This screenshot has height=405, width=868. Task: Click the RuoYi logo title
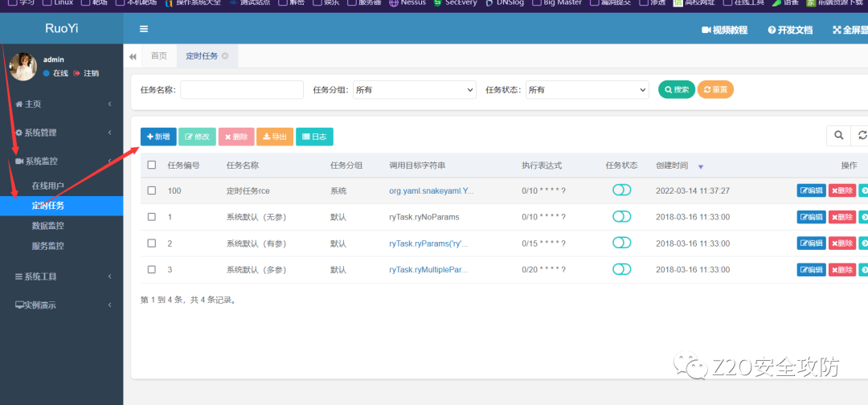[x=61, y=29]
